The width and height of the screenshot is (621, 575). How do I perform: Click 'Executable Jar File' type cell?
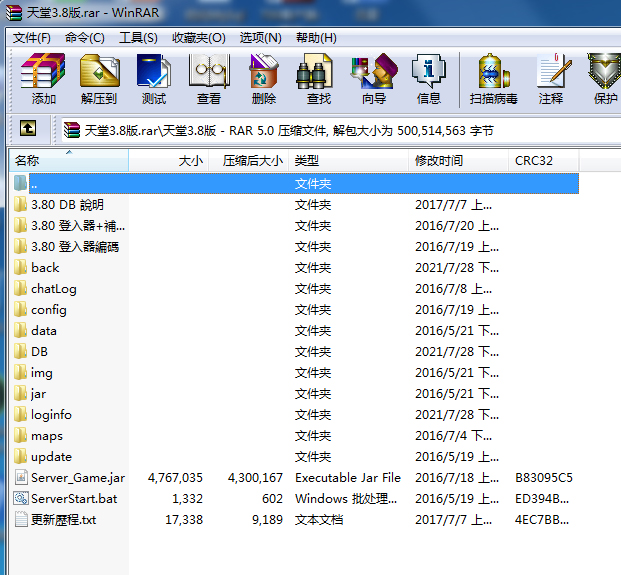point(348,478)
